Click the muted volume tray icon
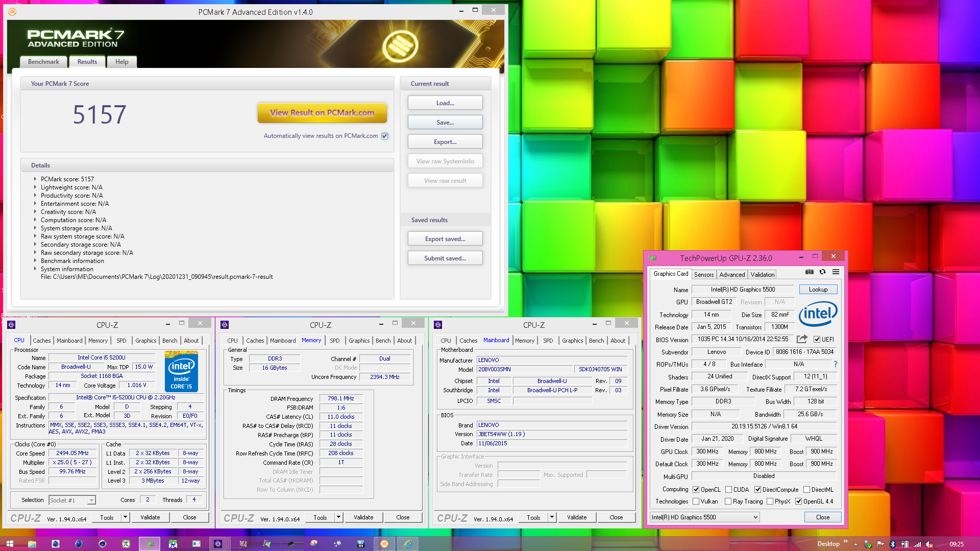 tap(929, 544)
